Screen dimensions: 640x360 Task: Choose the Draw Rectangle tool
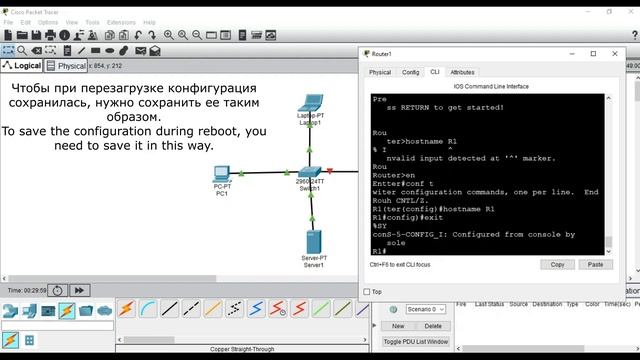[x=96, y=51]
